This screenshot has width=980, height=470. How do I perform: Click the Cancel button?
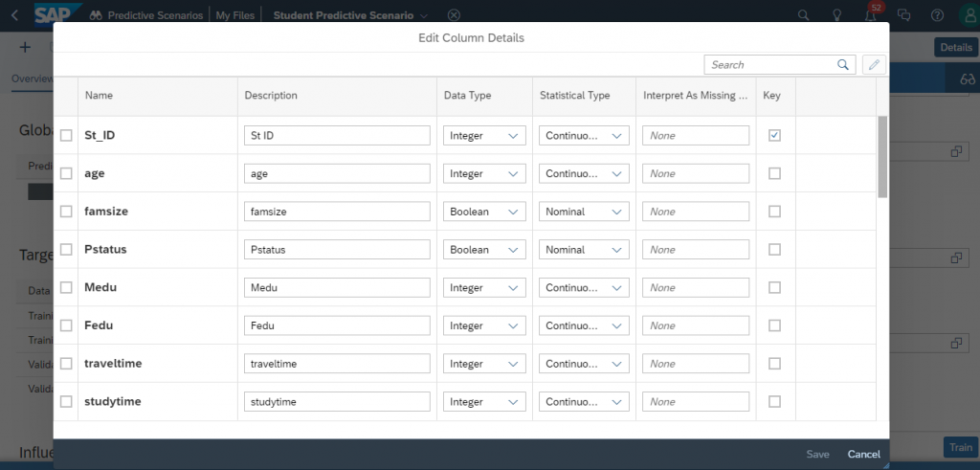pos(864,455)
